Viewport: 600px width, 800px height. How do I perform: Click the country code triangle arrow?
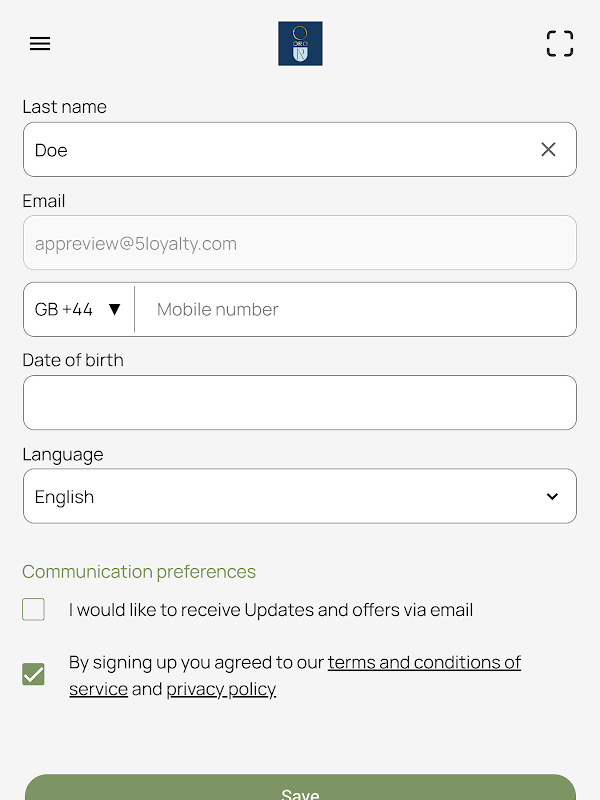coord(115,310)
